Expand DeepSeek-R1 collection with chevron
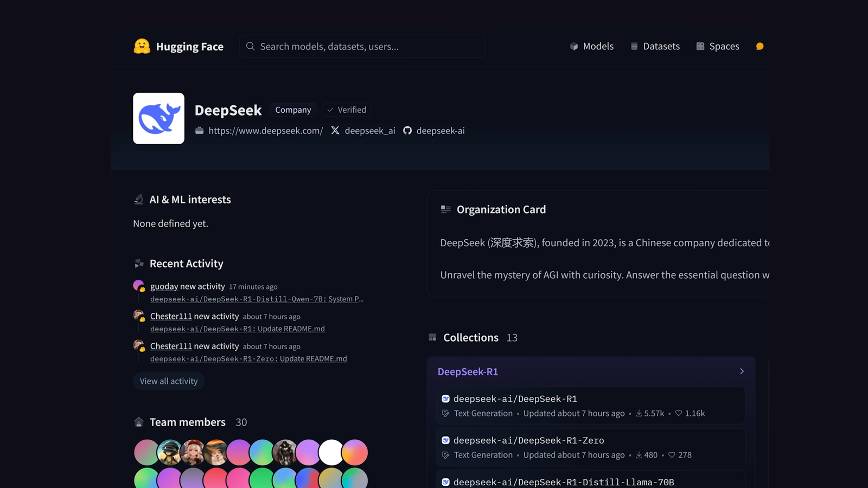This screenshot has height=488, width=868. tap(742, 371)
